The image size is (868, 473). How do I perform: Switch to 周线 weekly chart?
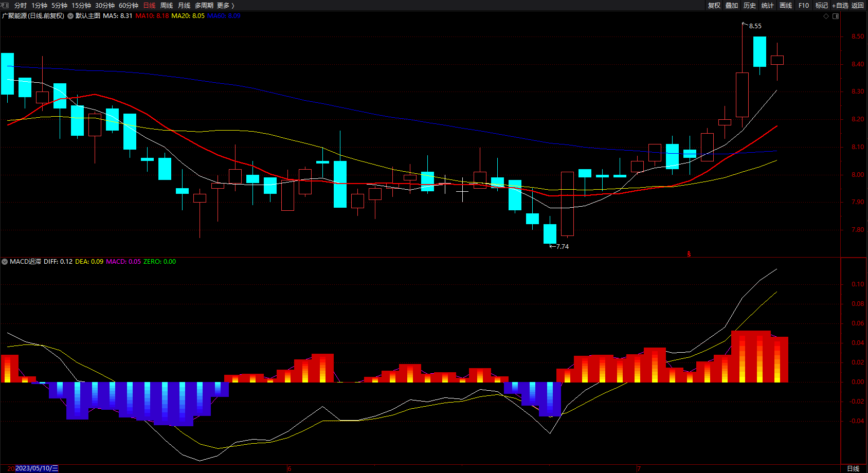tap(167, 5)
